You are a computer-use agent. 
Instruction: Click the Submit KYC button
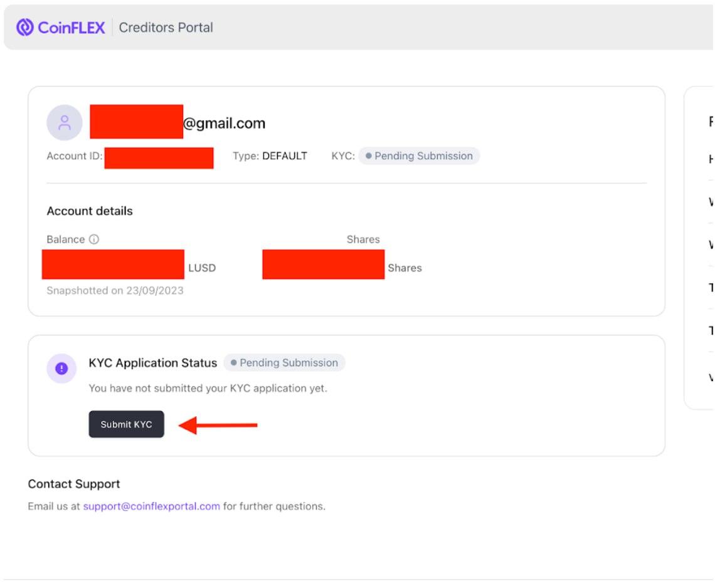click(126, 424)
